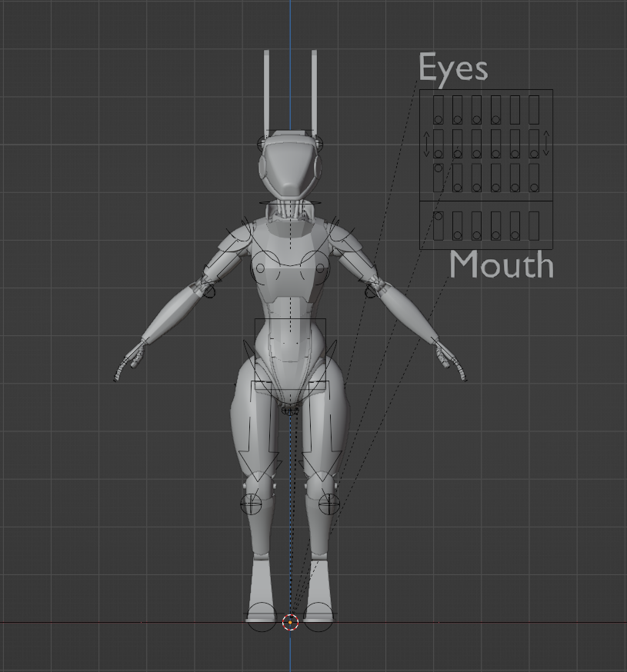The image size is (627, 672).
Task: Select the first slider knob in the top Eyes row
Action: pos(438,120)
